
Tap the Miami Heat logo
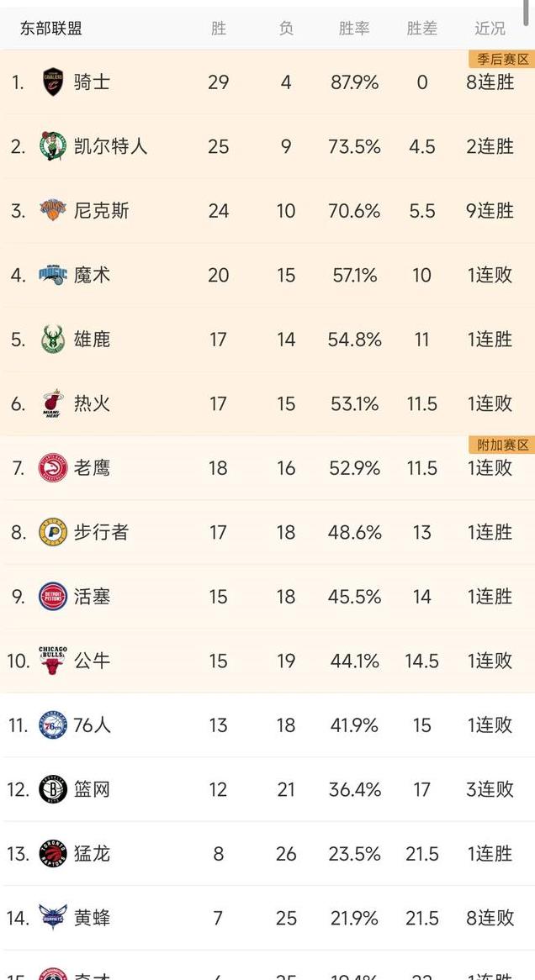coord(53,403)
